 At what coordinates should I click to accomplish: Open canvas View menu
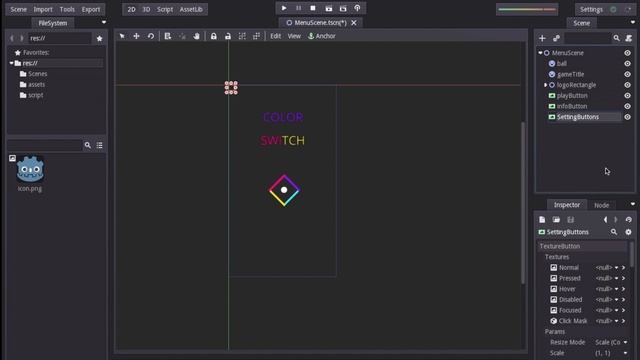click(x=294, y=36)
